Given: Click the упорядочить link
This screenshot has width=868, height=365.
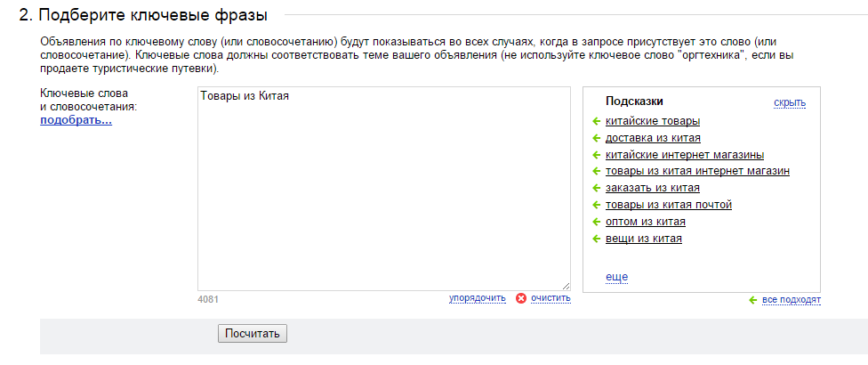Looking at the screenshot, I should [x=478, y=298].
